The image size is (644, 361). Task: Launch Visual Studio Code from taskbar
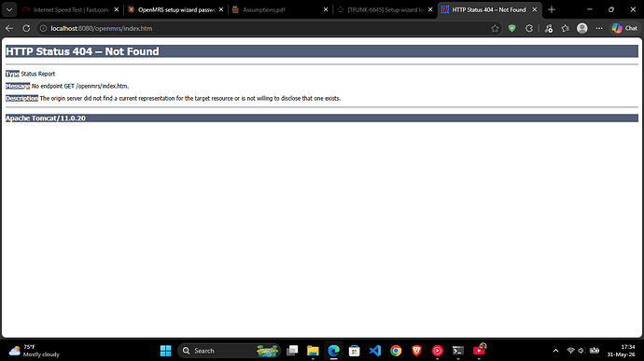click(x=375, y=351)
